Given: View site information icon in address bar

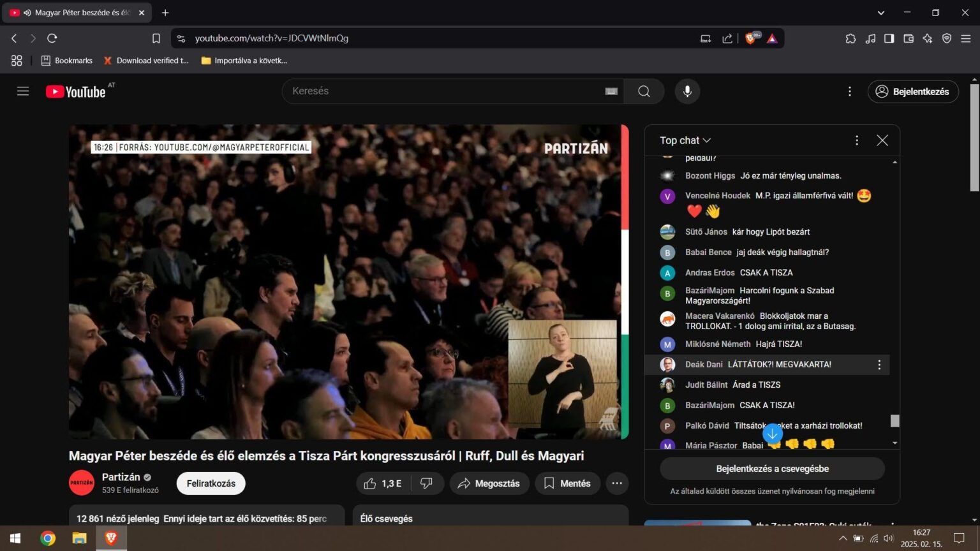Looking at the screenshot, I should pos(181,38).
